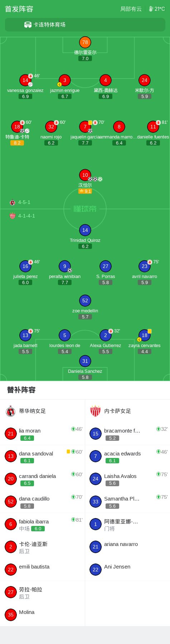170x644 pixels.
Task: Tap the Necaxa crest beside formation 4-1-4-1
Action: (x=13, y=216)
